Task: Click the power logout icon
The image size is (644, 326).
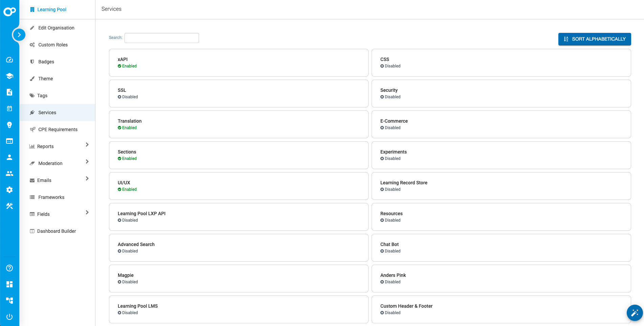Action: 9,317
